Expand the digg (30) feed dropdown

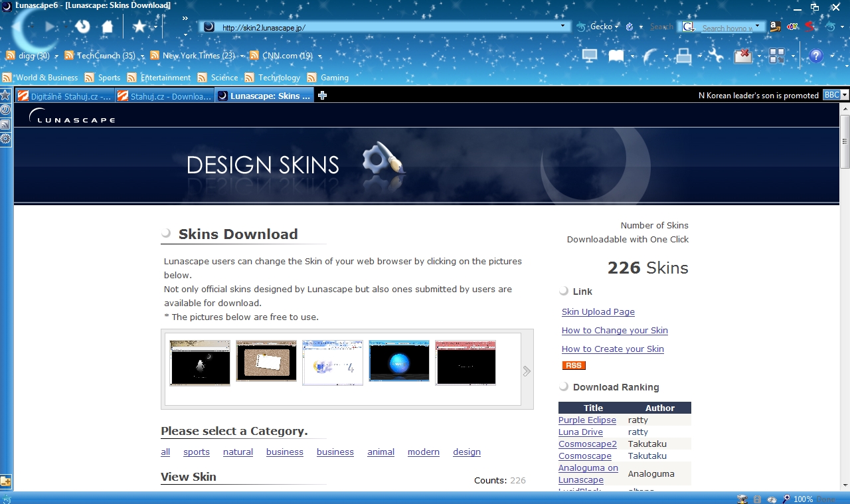point(56,56)
